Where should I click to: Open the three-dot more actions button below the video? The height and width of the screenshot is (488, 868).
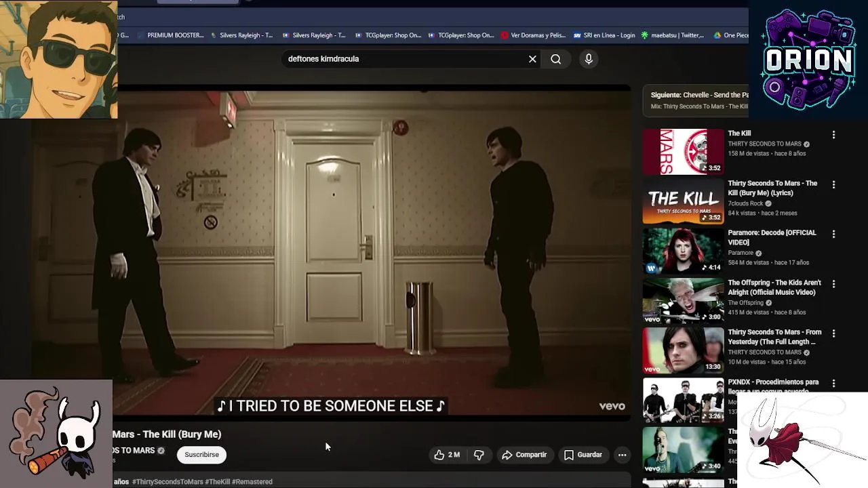pos(622,455)
